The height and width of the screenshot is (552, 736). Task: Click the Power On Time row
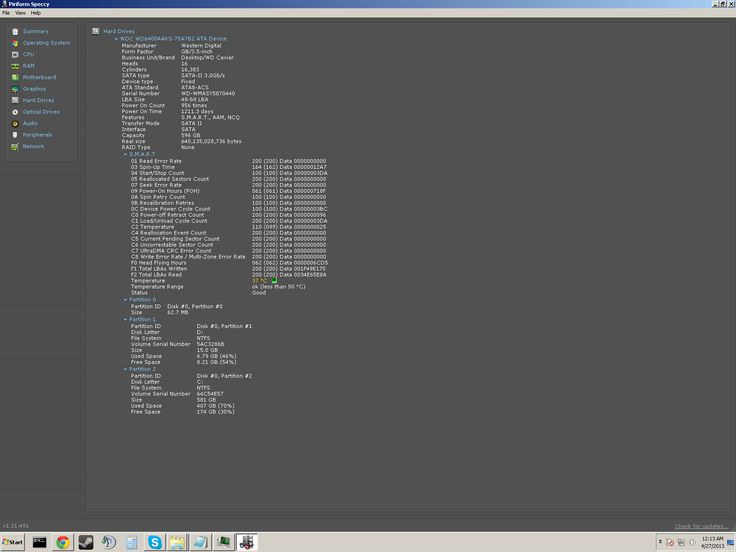tap(168, 112)
